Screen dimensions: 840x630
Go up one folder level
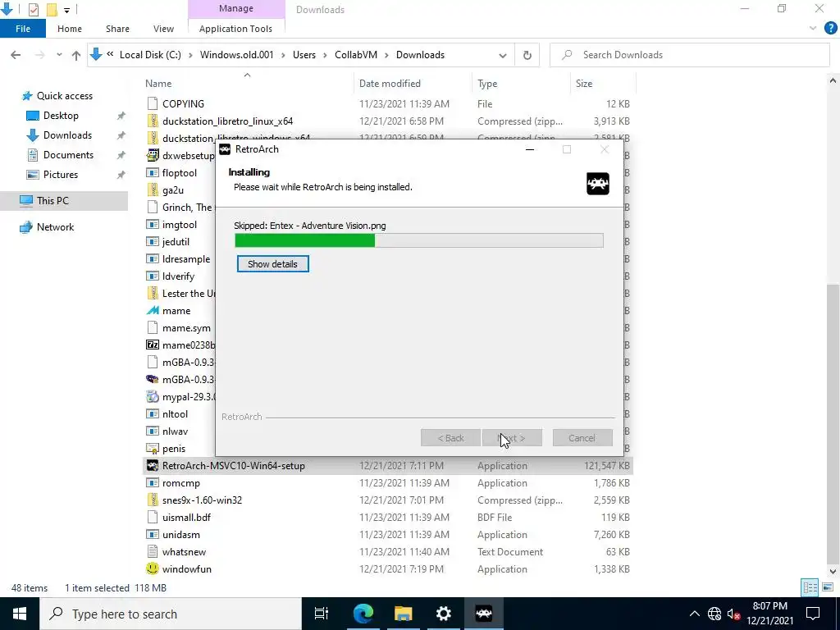[76, 55]
